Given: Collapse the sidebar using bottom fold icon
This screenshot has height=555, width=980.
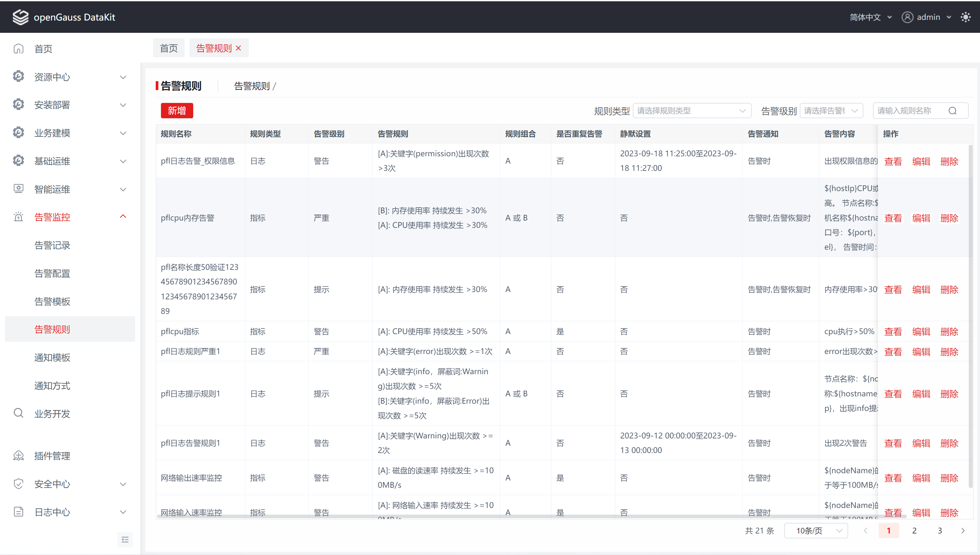Looking at the screenshot, I should coord(125,539).
